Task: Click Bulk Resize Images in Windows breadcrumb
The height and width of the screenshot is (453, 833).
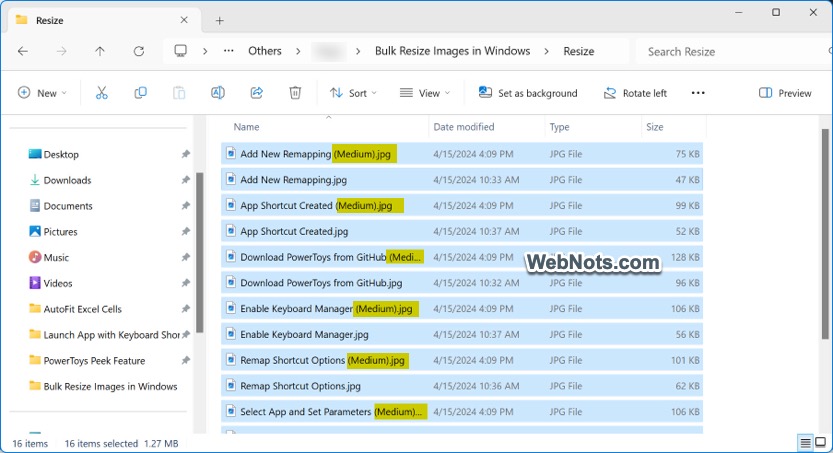Action: (x=453, y=51)
